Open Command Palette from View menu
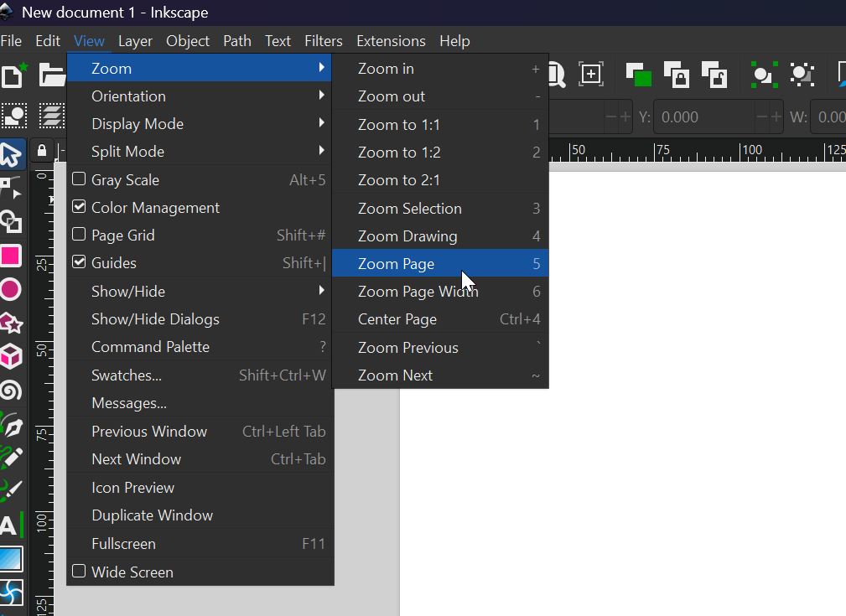The width and height of the screenshot is (846, 616). pos(200,347)
